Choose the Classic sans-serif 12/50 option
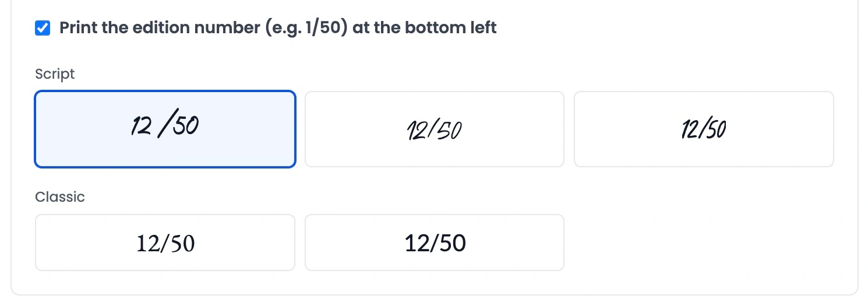The image size is (868, 302). (x=435, y=243)
